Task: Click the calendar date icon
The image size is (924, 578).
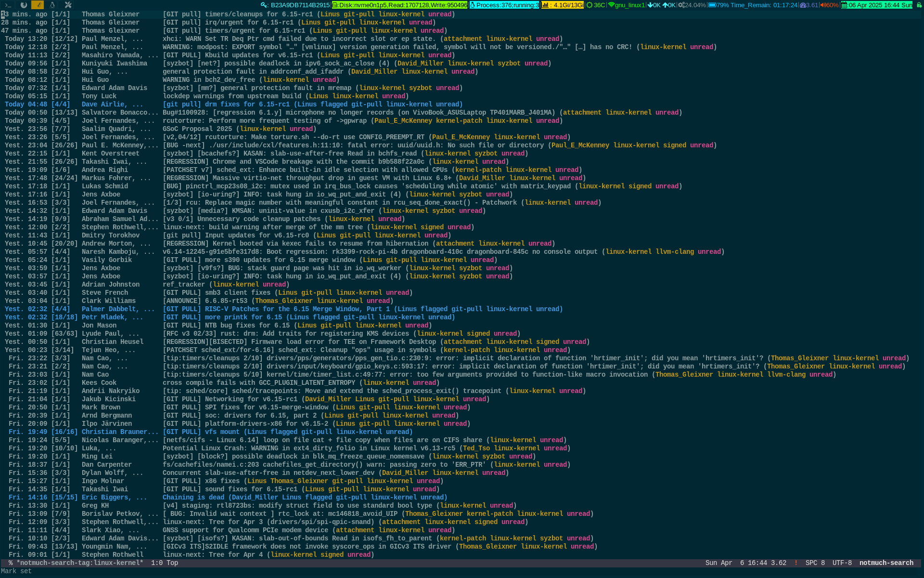Action: (x=844, y=5)
